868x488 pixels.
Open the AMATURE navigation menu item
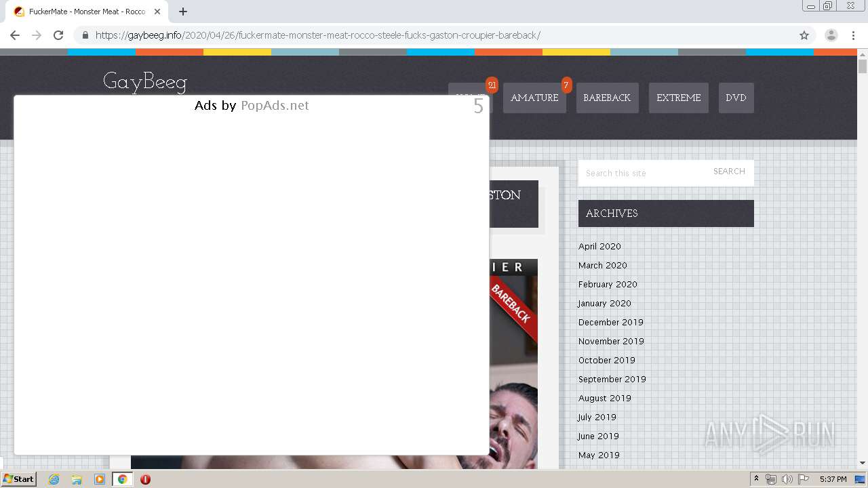coord(534,98)
